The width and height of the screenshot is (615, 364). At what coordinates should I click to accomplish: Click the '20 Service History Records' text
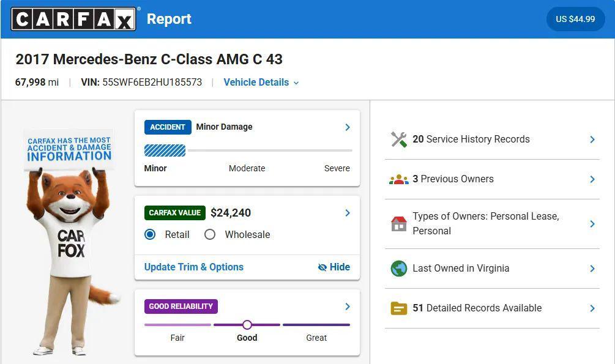point(471,139)
